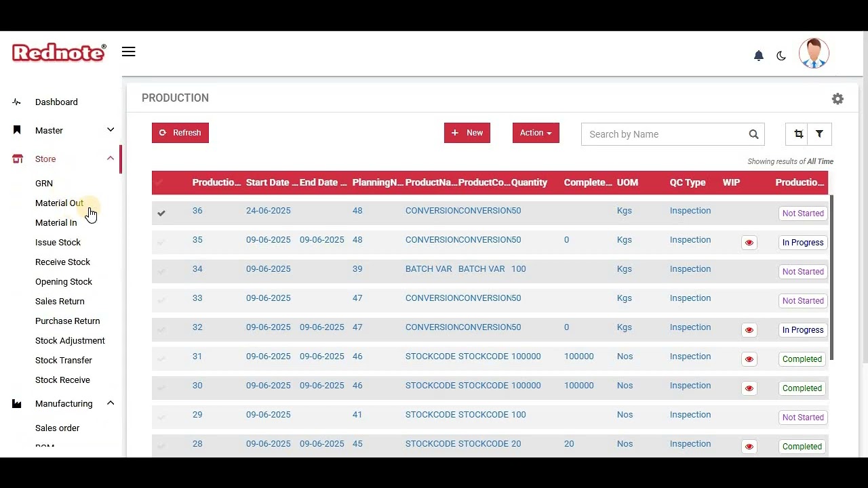The width and height of the screenshot is (868, 488).
Task: Sort by QC Type column header
Action: (688, 182)
